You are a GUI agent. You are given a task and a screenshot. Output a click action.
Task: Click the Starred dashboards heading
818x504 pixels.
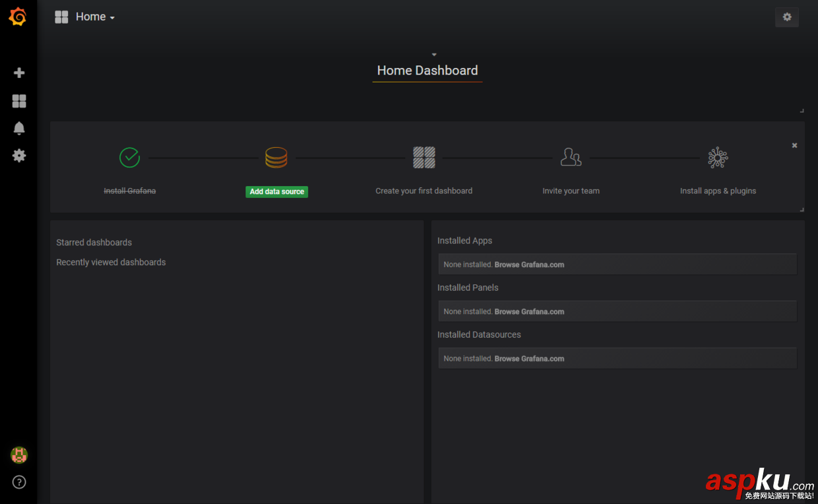point(94,242)
